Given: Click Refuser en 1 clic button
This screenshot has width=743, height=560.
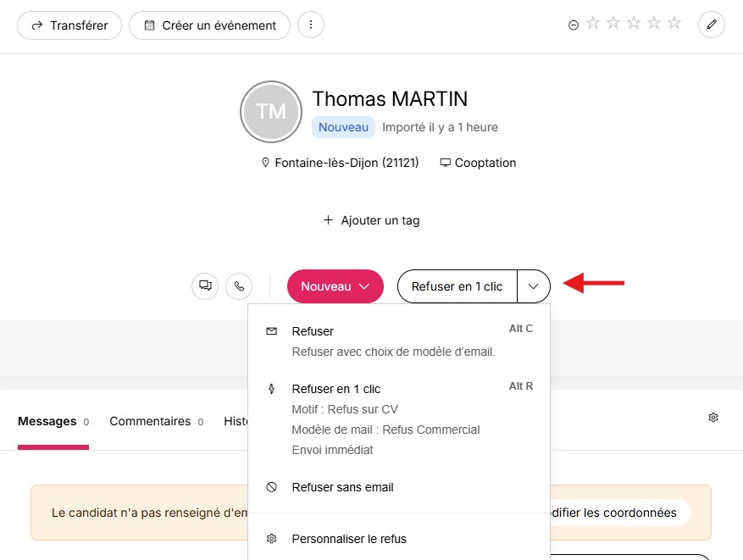Looking at the screenshot, I should coord(457,286).
